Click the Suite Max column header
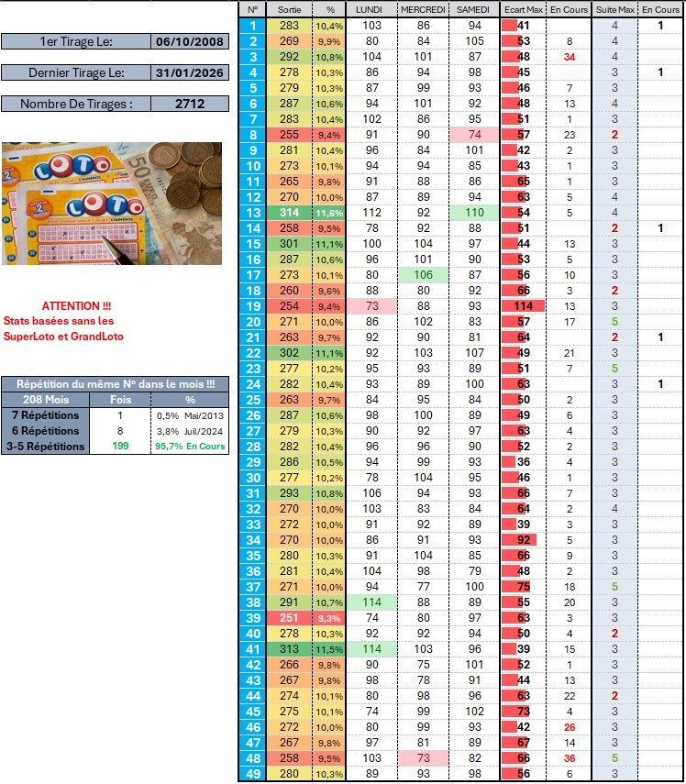This screenshot has height=784, width=686. (x=614, y=9)
